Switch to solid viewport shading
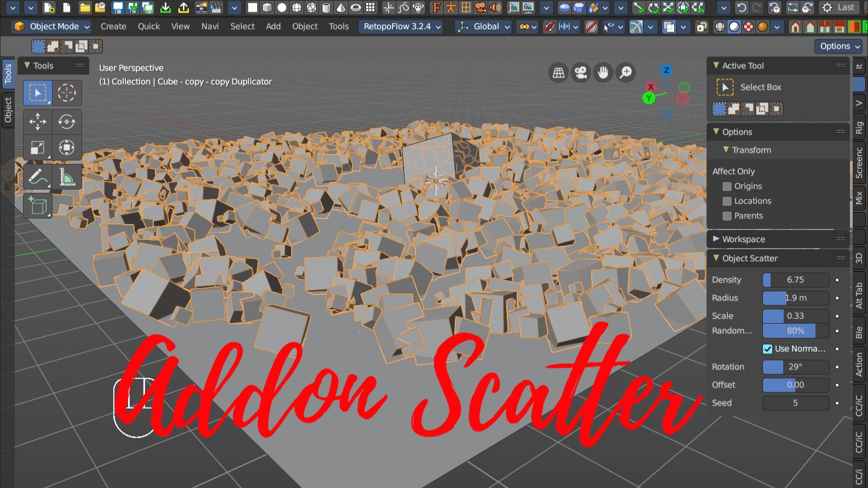 tap(734, 26)
